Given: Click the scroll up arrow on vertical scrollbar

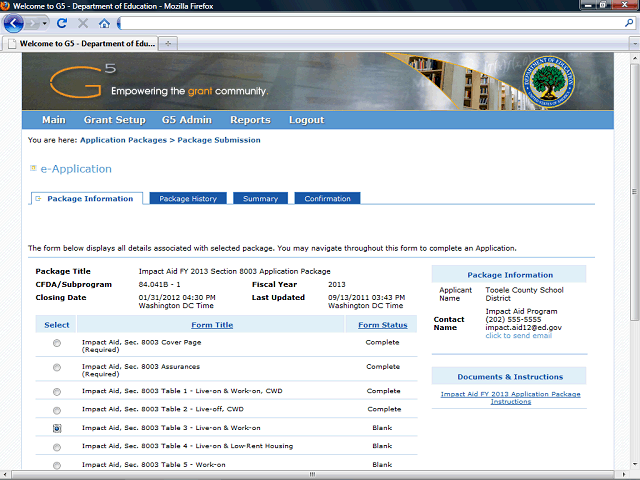Looking at the screenshot, I should [635, 58].
